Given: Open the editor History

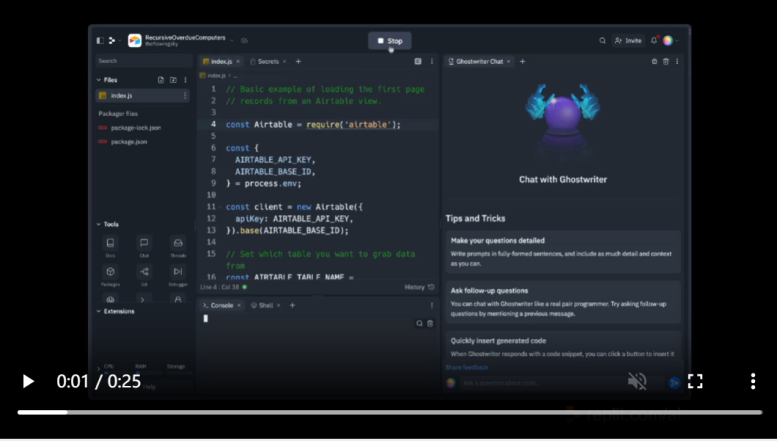Looking at the screenshot, I should coord(419,287).
